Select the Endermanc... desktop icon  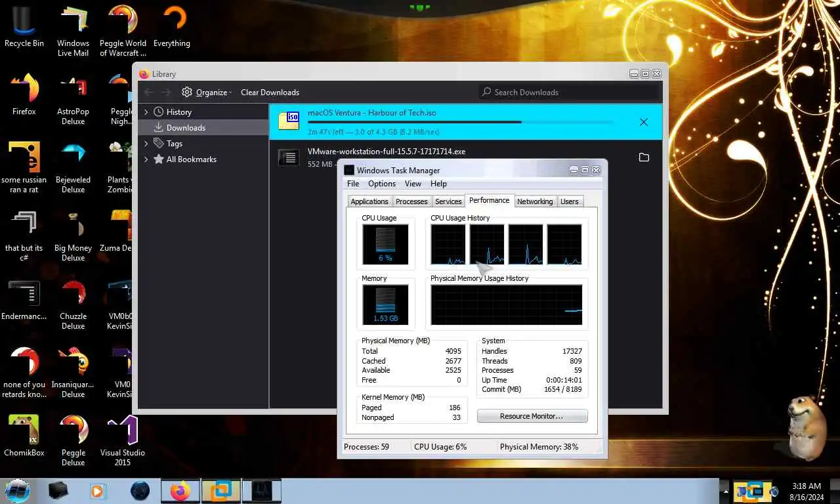click(x=24, y=299)
